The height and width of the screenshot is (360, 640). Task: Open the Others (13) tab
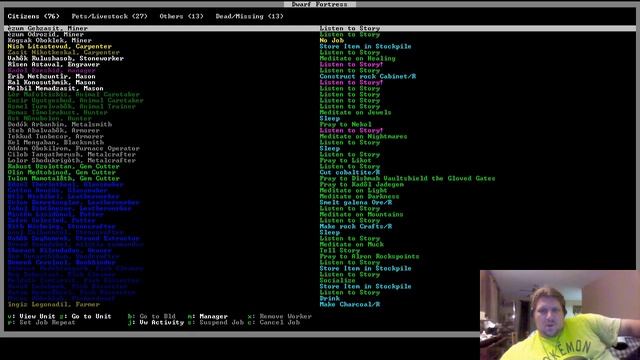tap(181, 16)
